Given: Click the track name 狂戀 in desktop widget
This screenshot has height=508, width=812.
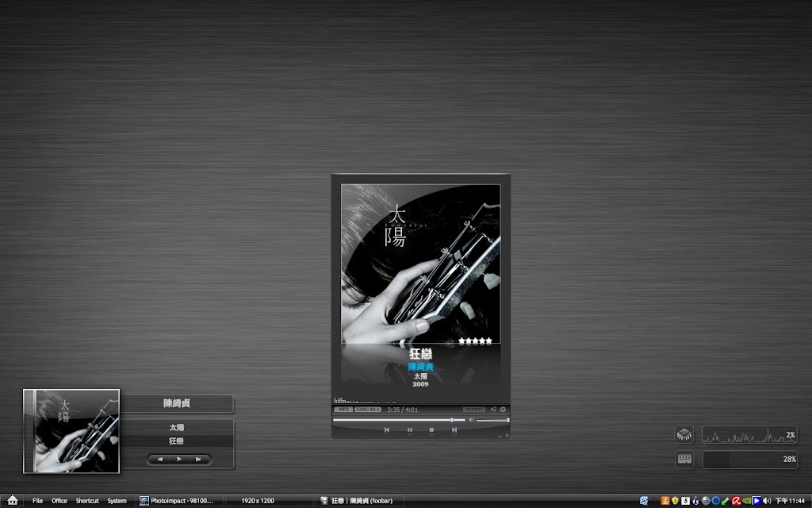Looking at the screenshot, I should coord(177,441).
